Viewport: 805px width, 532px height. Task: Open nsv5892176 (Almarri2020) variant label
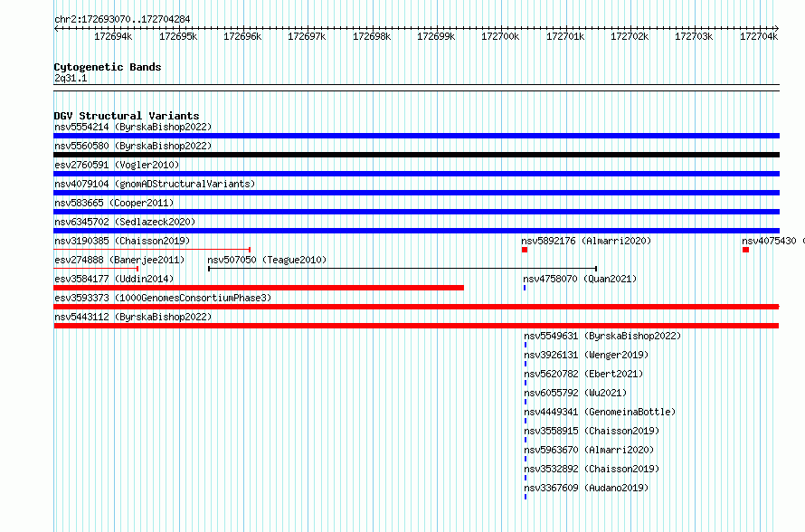coord(586,241)
